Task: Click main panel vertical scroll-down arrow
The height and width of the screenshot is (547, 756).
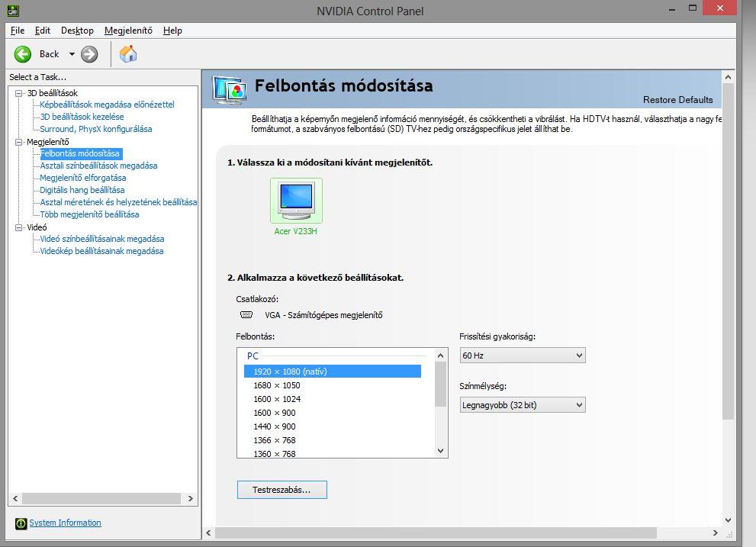Action: point(728,520)
